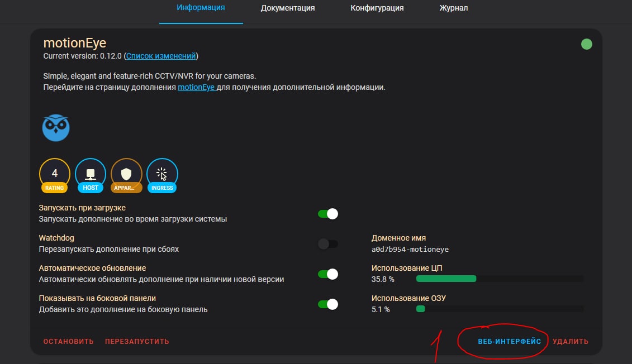Open the Информация tab
The height and width of the screenshot is (364, 632).
(x=201, y=8)
